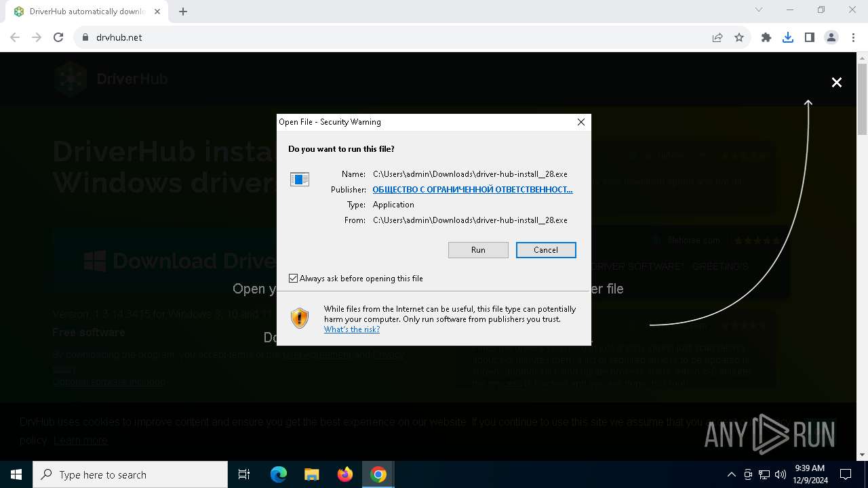This screenshot has width=868, height=488.
Task: Go back in Chrome history
Action: click(15, 37)
